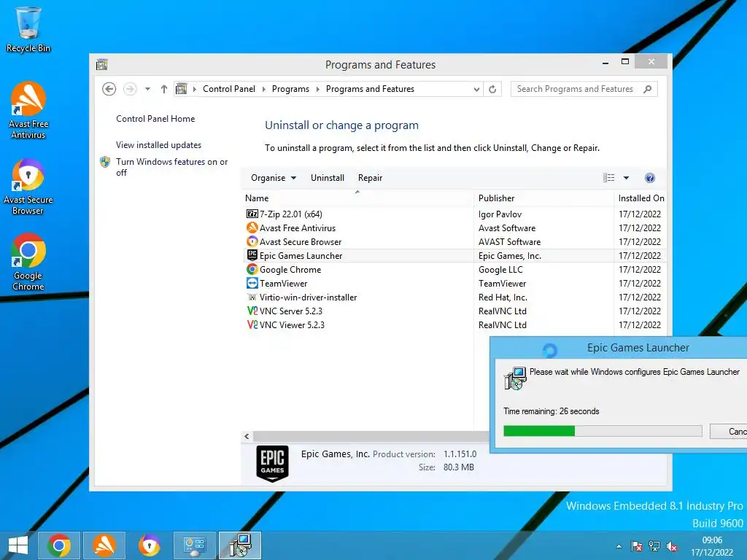The image size is (747, 560).
Task: Click the network tray icon
Action: click(654, 546)
